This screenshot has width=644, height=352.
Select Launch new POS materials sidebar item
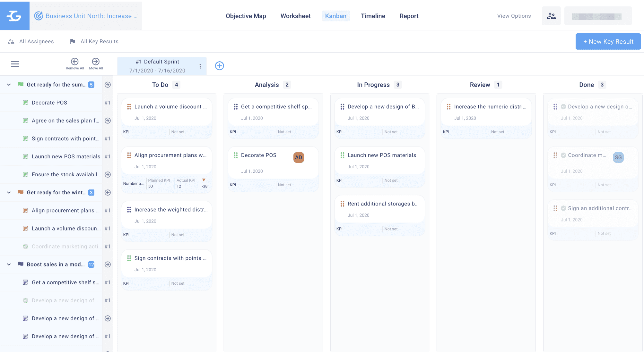pyautogui.click(x=66, y=156)
